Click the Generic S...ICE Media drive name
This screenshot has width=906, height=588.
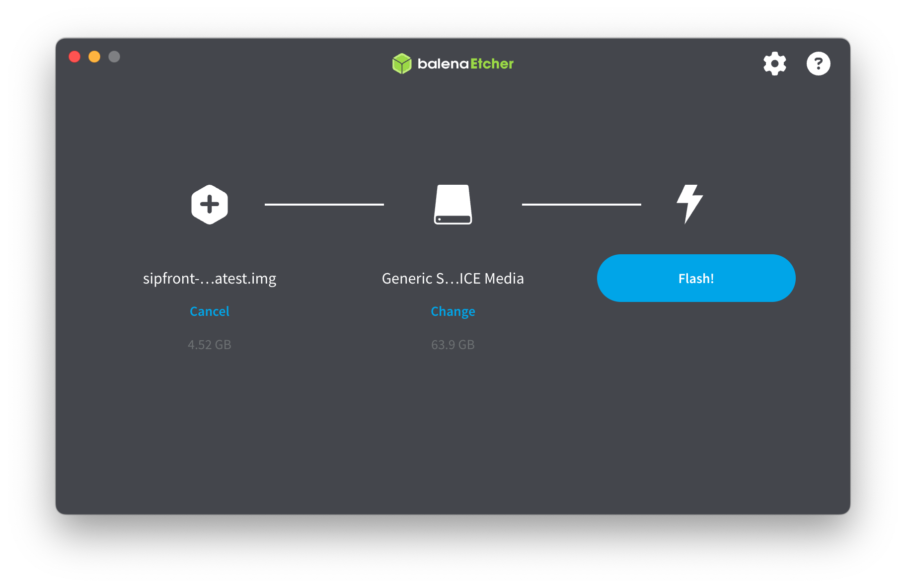tap(453, 279)
